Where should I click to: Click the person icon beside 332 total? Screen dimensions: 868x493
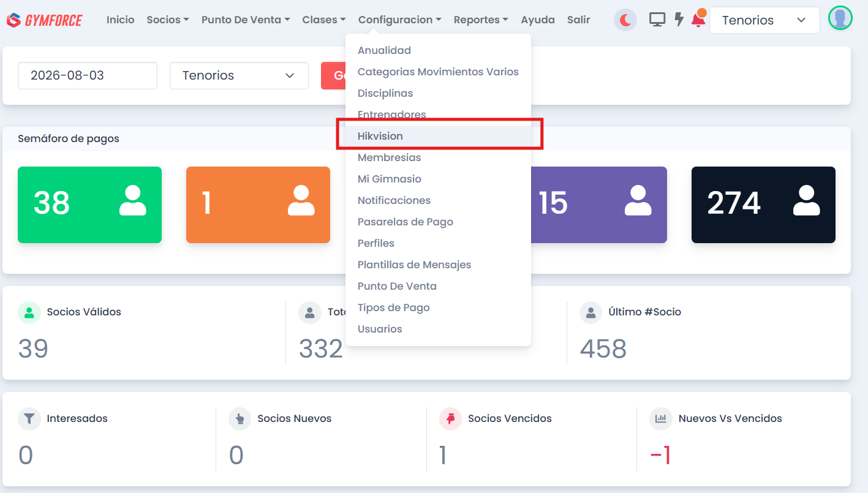tap(309, 312)
